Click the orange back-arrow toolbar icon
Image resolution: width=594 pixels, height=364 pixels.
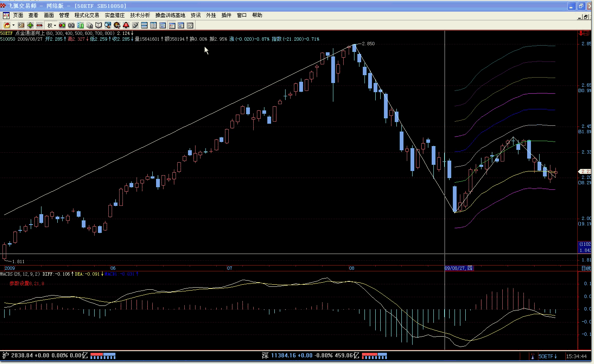(x=7, y=25)
